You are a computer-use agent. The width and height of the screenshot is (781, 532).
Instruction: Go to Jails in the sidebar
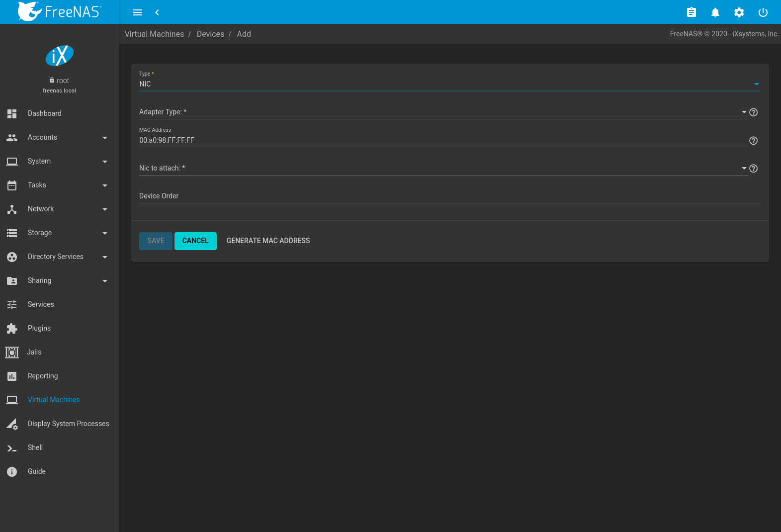[34, 352]
